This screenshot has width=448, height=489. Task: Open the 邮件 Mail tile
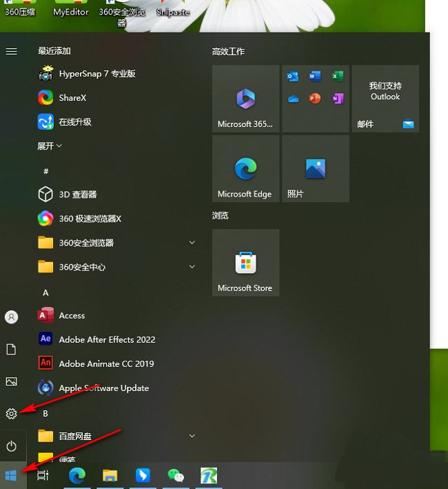click(386, 99)
